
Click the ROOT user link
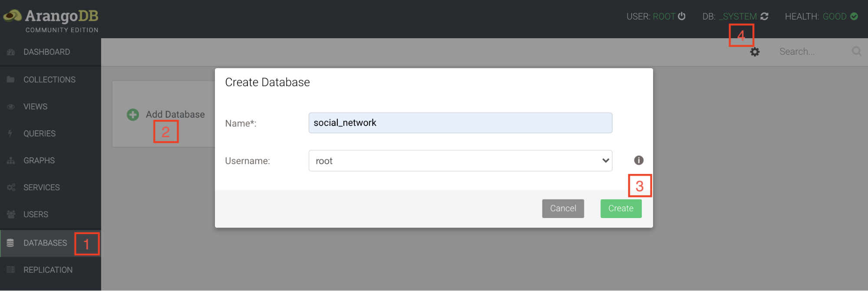(x=664, y=17)
